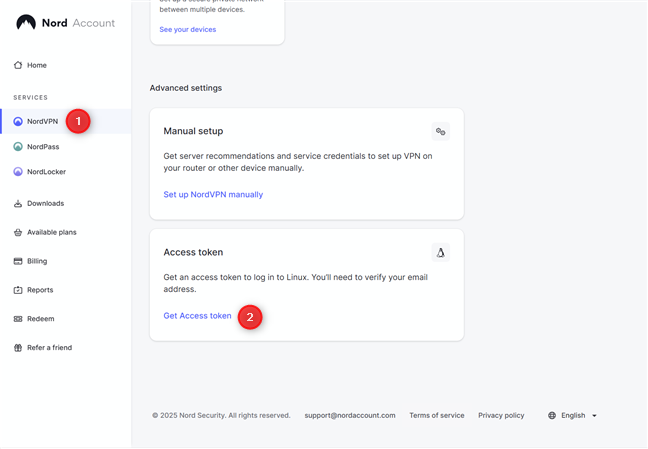The width and height of the screenshot is (648, 449).
Task: Click Set up NordVPN manually link
Action: coord(213,194)
